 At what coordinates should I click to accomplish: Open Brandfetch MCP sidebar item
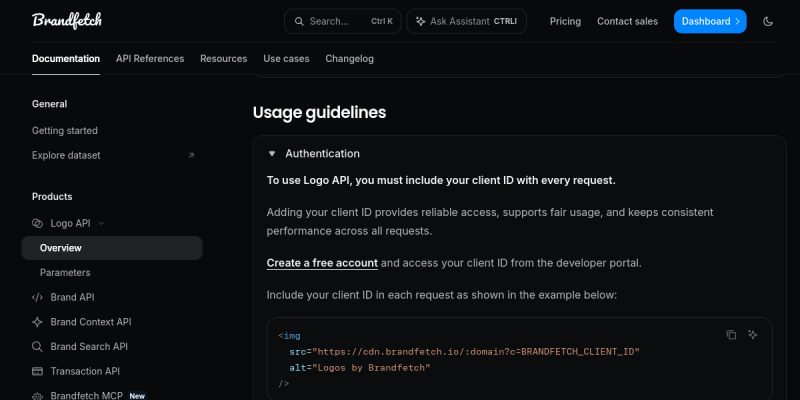click(87, 395)
